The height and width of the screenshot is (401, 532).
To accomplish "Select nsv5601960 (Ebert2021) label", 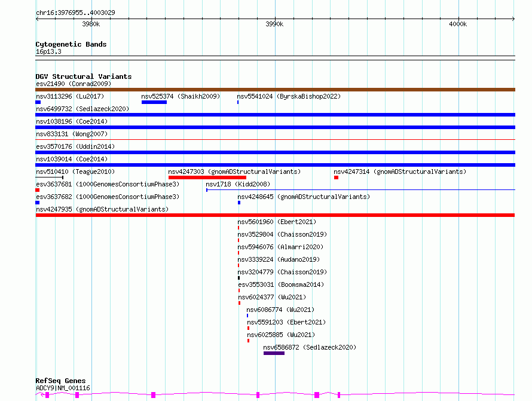I will pos(277,222).
